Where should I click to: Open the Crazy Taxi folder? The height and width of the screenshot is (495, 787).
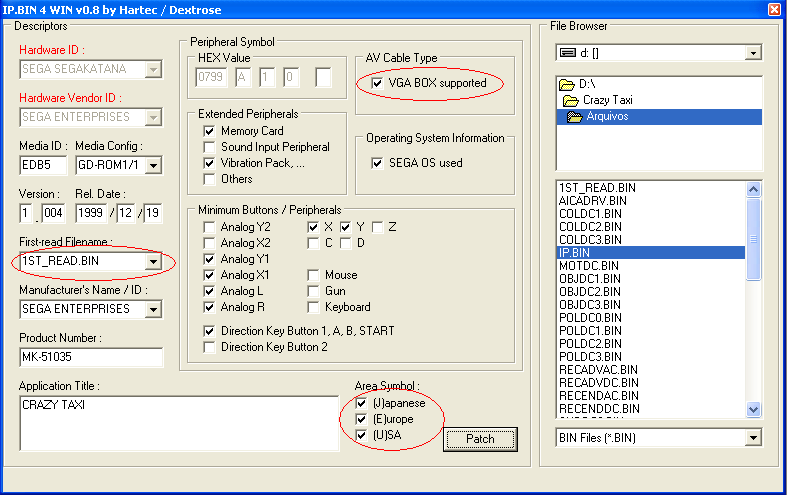coord(607,100)
